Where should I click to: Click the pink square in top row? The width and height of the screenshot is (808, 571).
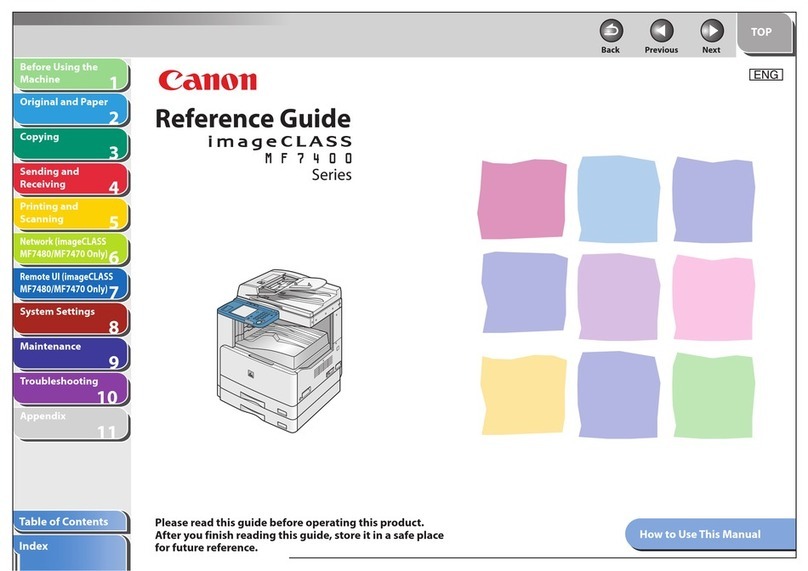point(522,199)
